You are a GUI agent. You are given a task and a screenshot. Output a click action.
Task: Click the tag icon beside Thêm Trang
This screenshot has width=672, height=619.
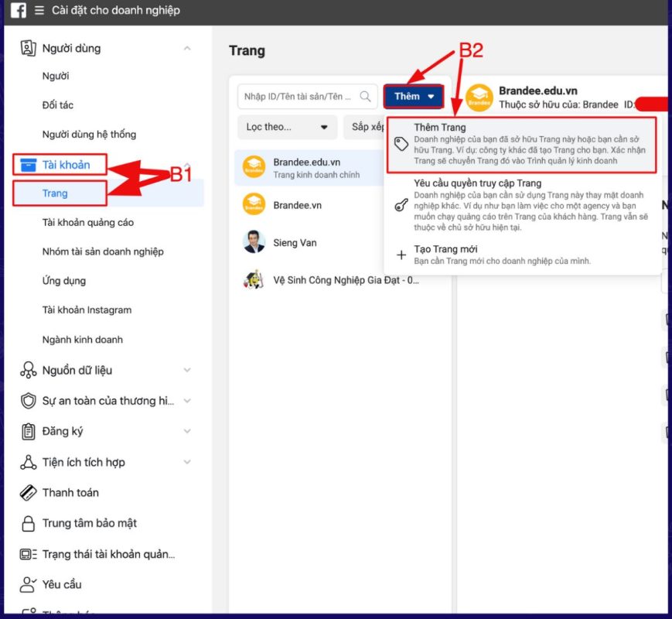pyautogui.click(x=401, y=144)
